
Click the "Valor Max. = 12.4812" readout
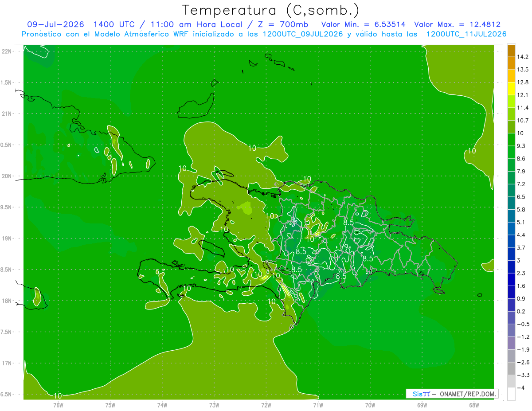click(x=457, y=24)
